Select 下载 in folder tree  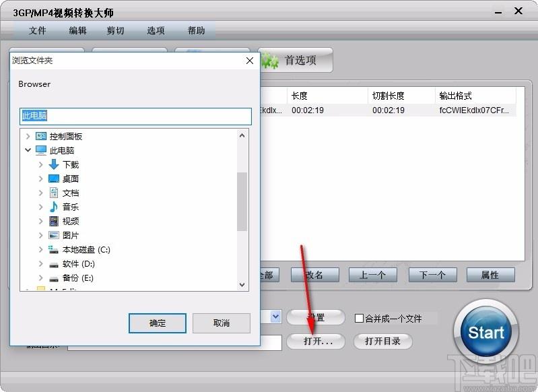pyautogui.click(x=71, y=164)
